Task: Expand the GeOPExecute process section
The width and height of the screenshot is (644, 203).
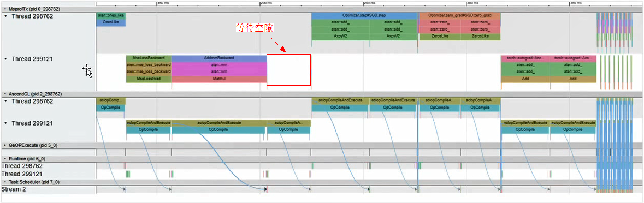Action: (5, 145)
